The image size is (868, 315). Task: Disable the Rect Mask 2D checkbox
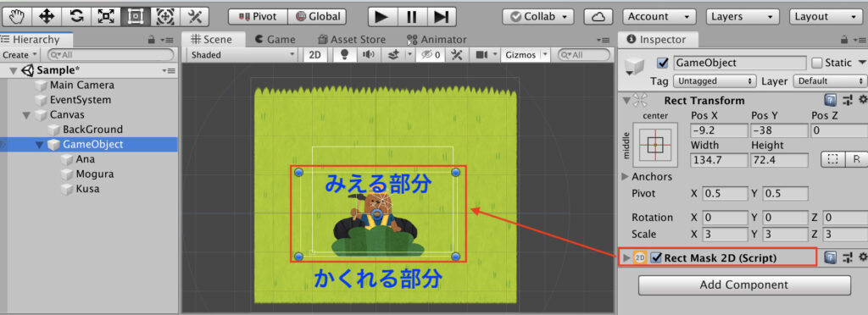click(x=656, y=257)
